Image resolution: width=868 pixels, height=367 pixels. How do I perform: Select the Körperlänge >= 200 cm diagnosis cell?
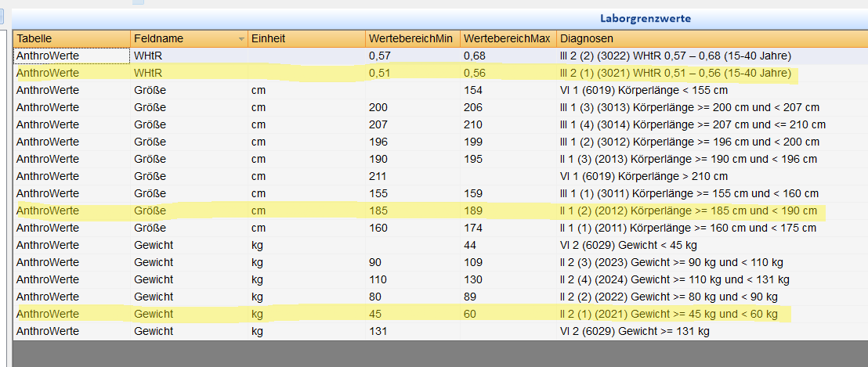pyautogui.click(x=712, y=107)
